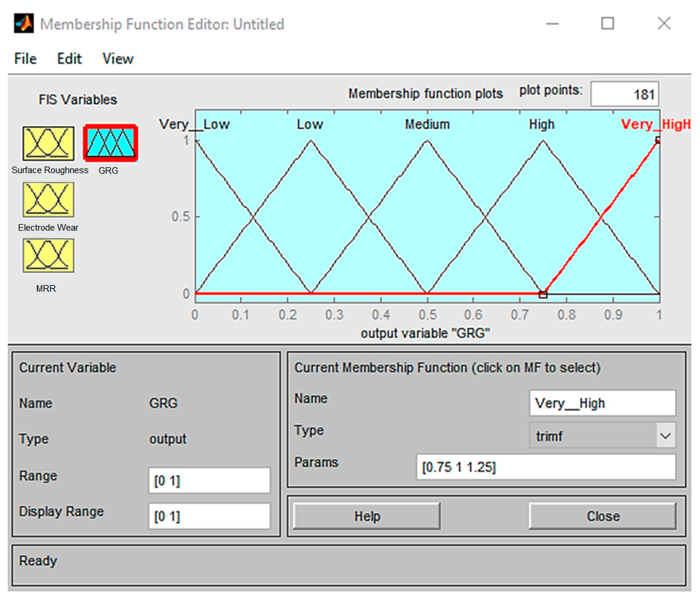Click the bottom-left handle of Very_High curve
Image resolution: width=700 pixels, height=600 pixels.
[x=543, y=295]
